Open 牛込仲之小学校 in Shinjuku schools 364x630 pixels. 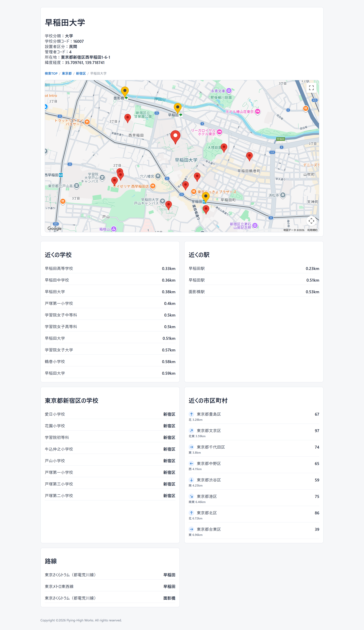point(110,449)
